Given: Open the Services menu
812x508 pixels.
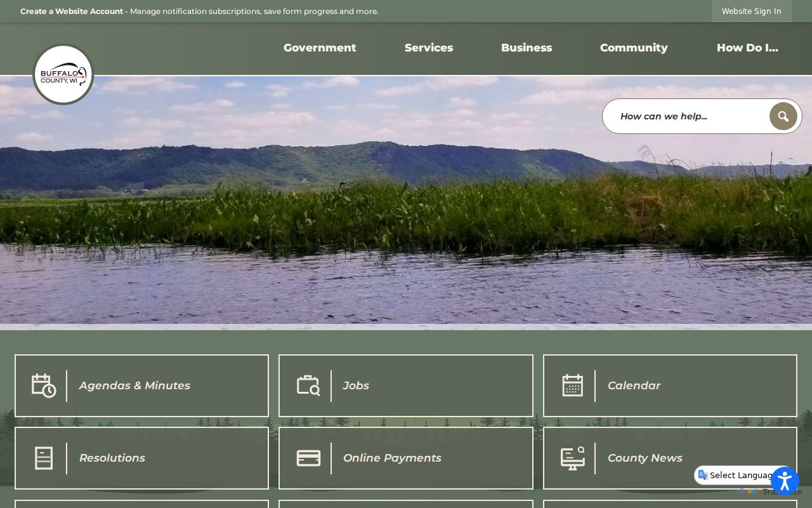Looking at the screenshot, I should tap(429, 48).
